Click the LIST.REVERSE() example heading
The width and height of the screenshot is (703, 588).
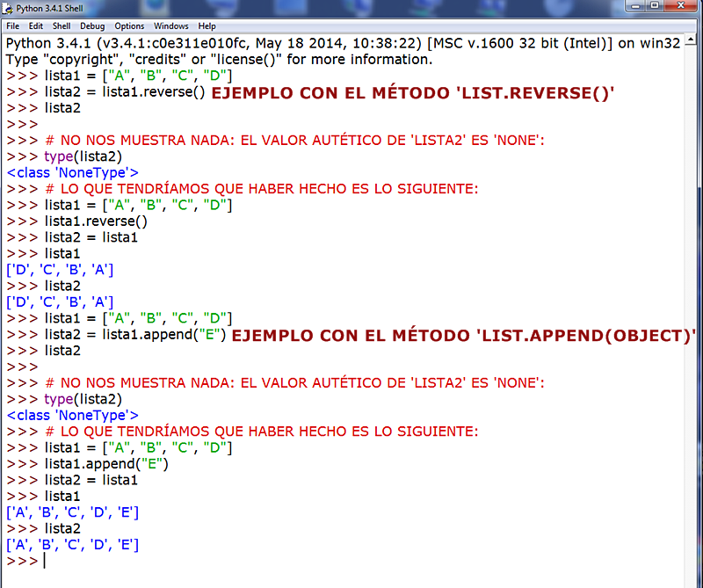413,93
